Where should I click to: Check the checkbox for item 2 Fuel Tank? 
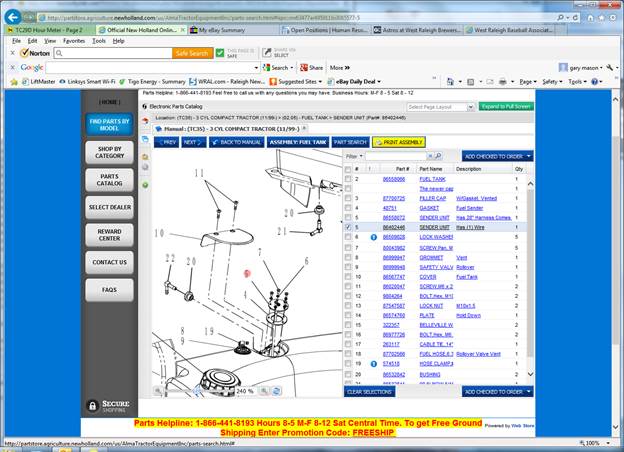[348, 179]
